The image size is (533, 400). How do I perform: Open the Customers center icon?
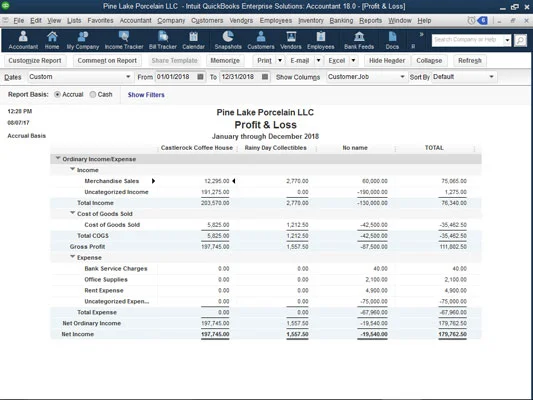[261, 40]
